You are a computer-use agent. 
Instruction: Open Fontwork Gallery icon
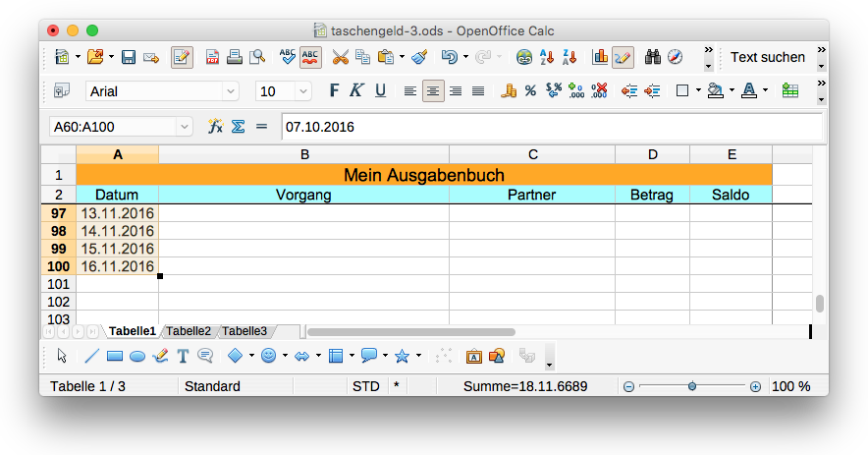pos(474,357)
